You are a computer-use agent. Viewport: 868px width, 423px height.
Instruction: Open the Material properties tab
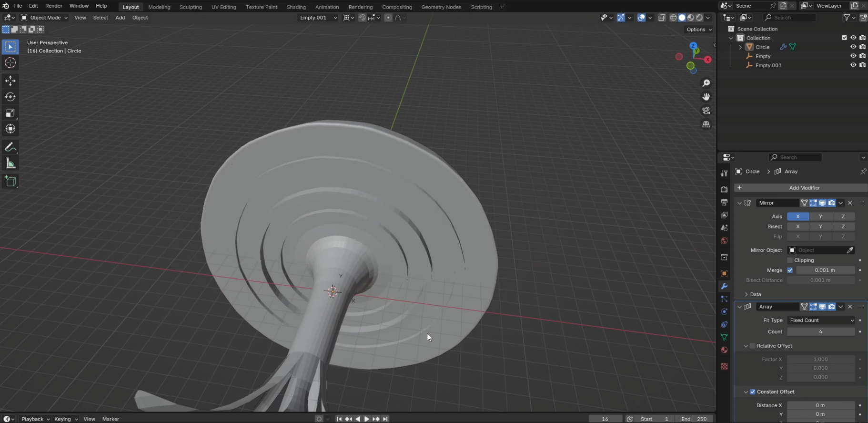(x=724, y=350)
